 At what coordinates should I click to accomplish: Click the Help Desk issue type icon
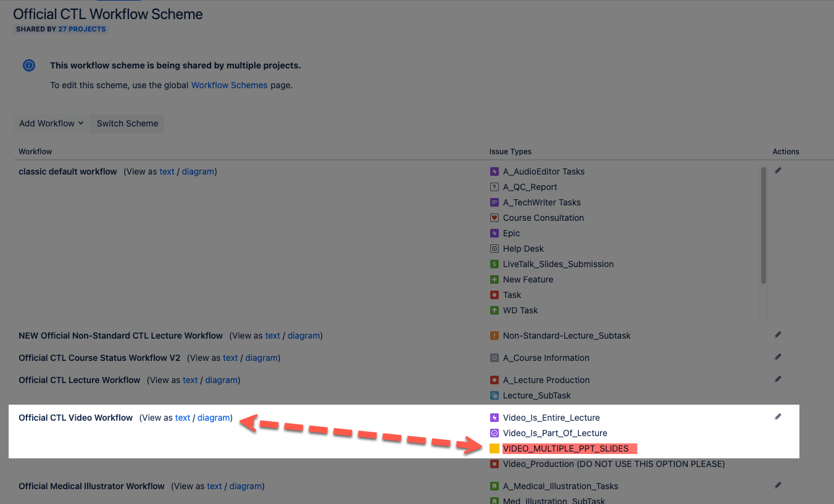pos(494,249)
